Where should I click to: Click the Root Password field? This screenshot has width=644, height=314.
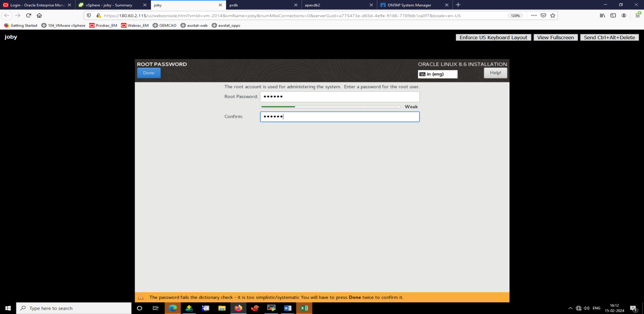(340, 97)
